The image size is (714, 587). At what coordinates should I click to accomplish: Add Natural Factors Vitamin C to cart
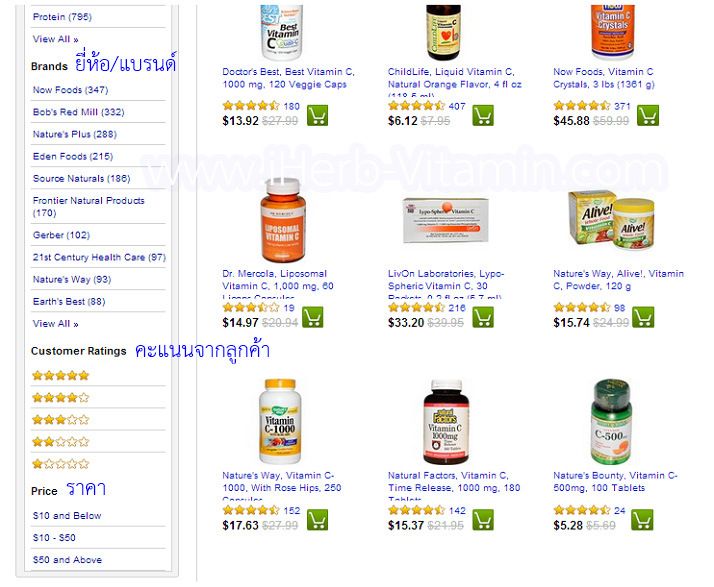click(483, 520)
